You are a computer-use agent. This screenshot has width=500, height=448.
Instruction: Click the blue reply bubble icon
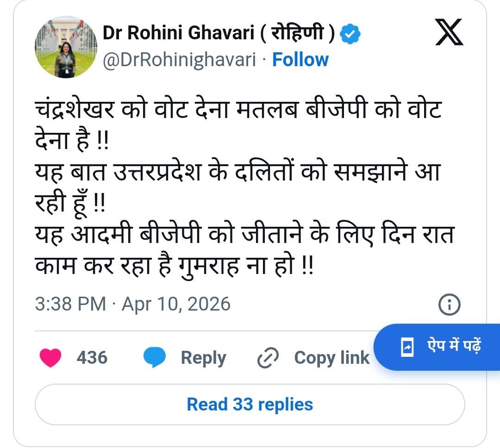[x=154, y=357]
